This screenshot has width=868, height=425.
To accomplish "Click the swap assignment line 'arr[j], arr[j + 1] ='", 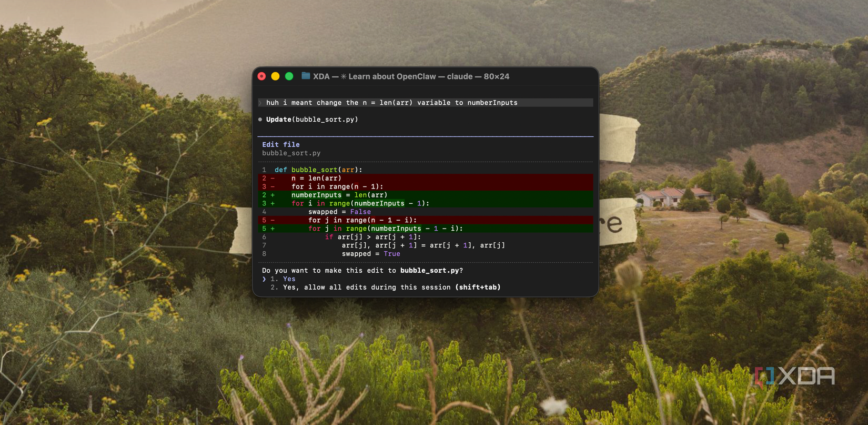I will [423, 245].
